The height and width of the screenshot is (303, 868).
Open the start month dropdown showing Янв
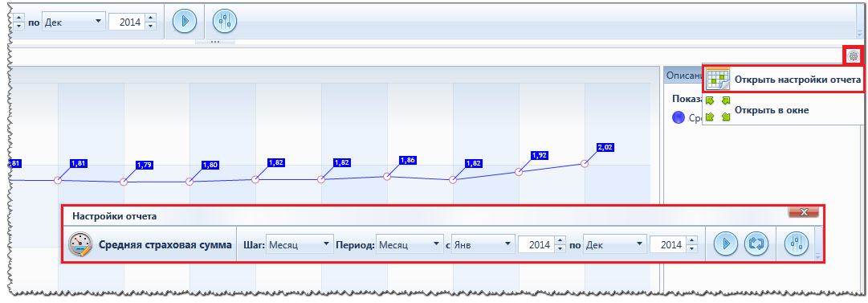482,244
